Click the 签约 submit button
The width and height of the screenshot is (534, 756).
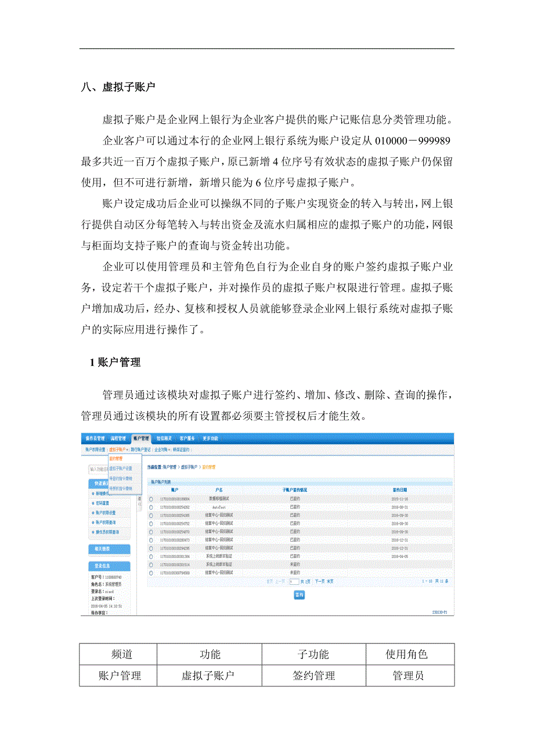pyautogui.click(x=299, y=595)
